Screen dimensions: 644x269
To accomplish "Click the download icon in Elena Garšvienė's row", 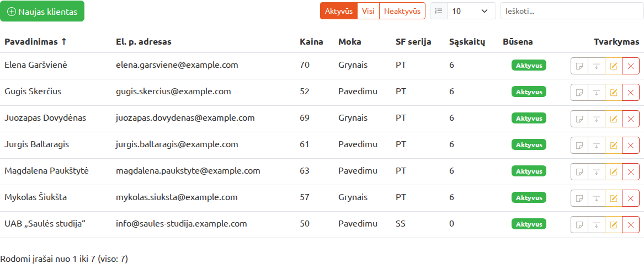I will (597, 66).
